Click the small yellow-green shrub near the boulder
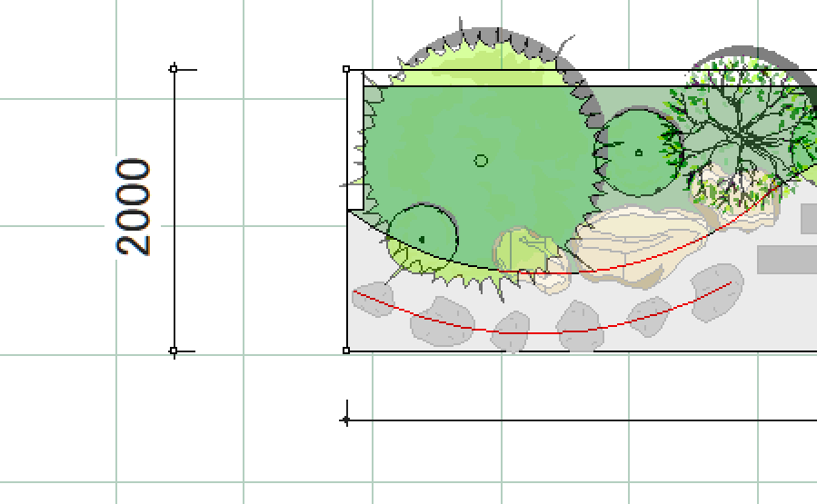 (x=521, y=248)
